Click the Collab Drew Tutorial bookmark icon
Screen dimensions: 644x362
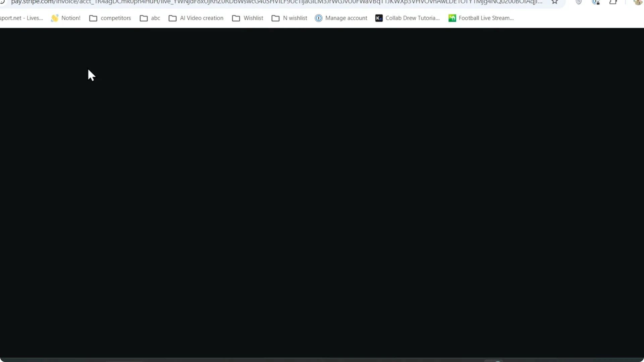(x=379, y=18)
